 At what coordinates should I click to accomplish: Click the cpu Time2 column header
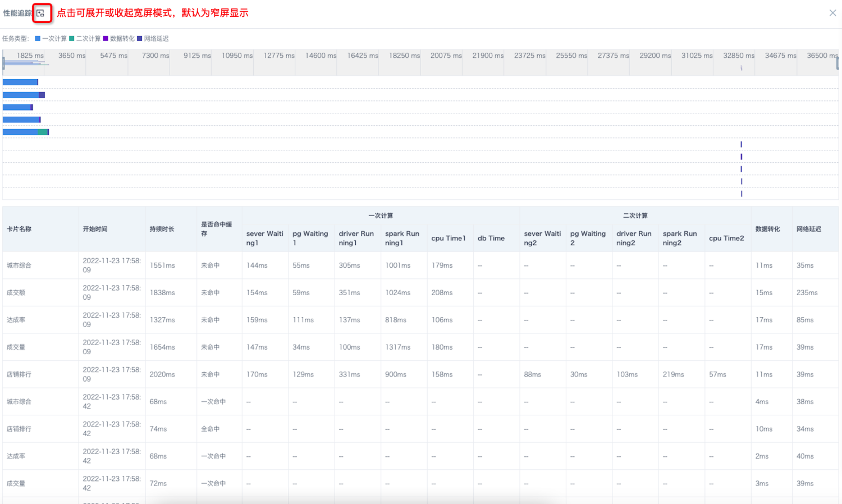[x=726, y=238]
